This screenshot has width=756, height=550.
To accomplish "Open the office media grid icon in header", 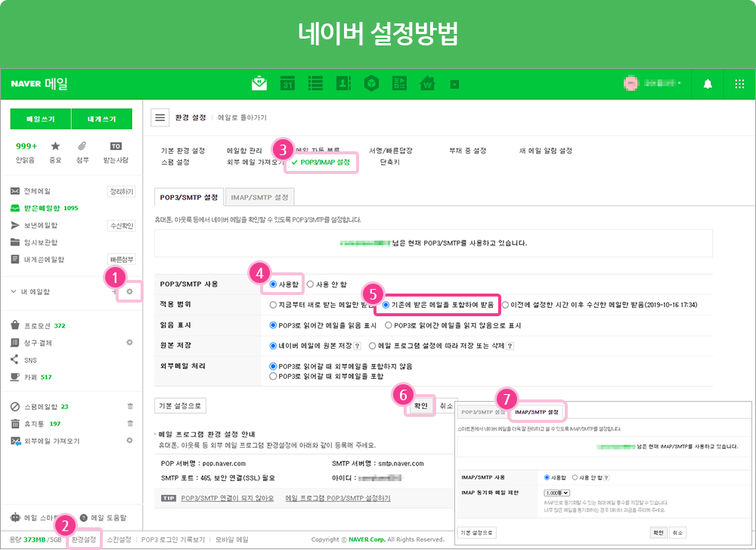I will click(399, 83).
